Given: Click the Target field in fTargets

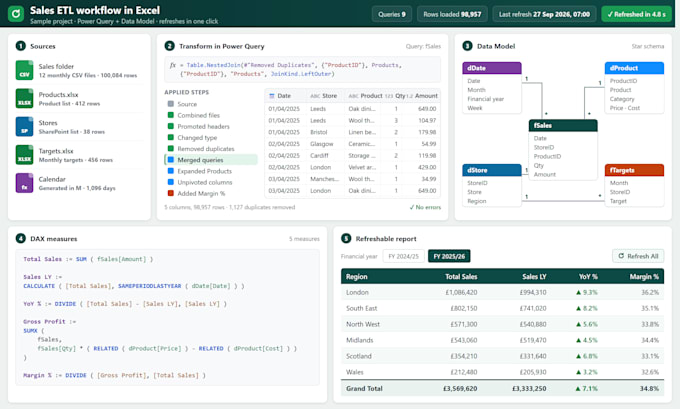Looking at the screenshot, I should click(x=618, y=201).
